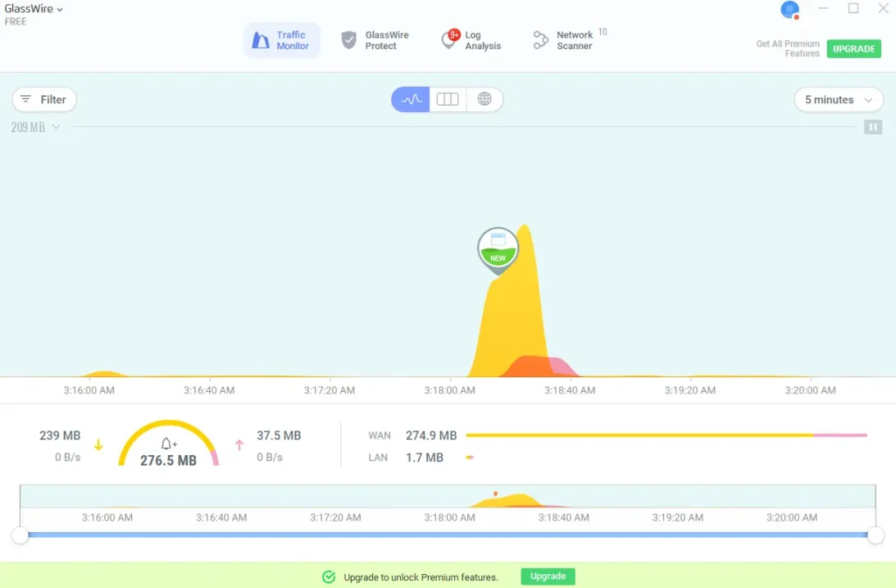Expand the 5 minutes time range dropdown
The height and width of the screenshot is (588, 896).
pyautogui.click(x=838, y=100)
